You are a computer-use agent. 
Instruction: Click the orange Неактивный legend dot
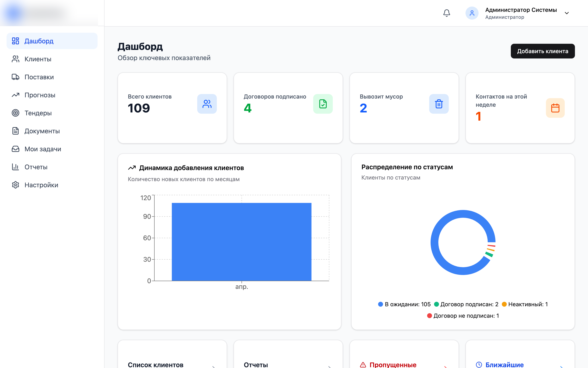[x=504, y=304]
